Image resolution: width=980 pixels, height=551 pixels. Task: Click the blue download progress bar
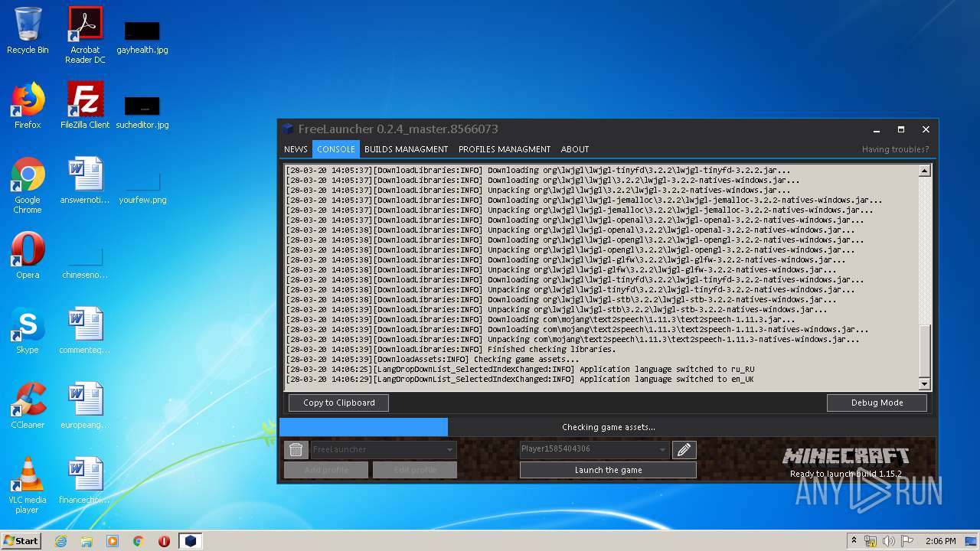[364, 427]
